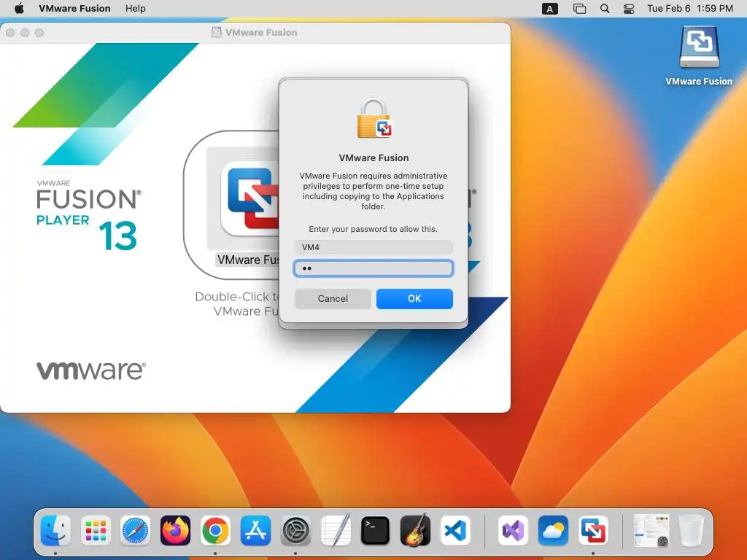Viewport: 747px width, 560px height.
Task: Open the Trash in the Dock
Action: click(692, 530)
